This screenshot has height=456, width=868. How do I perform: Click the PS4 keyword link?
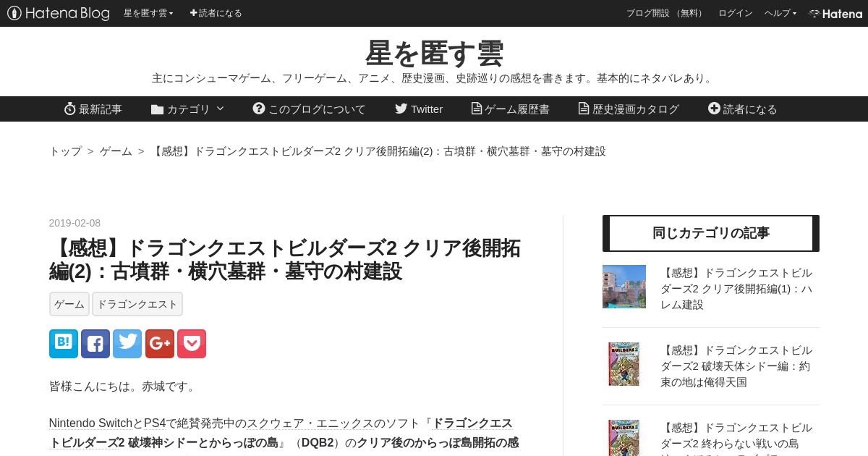click(x=155, y=423)
